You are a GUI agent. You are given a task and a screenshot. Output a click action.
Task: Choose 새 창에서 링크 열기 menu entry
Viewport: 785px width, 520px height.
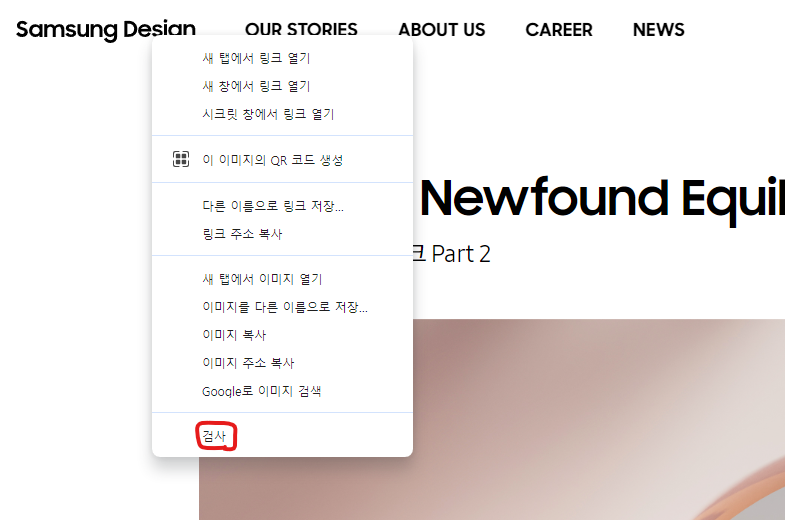(x=282, y=86)
